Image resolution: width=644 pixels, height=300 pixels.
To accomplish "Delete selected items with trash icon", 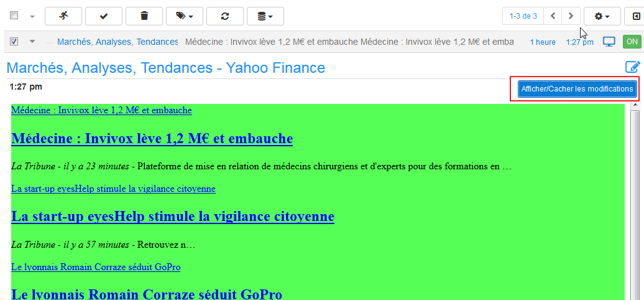I will pyautogui.click(x=144, y=16).
